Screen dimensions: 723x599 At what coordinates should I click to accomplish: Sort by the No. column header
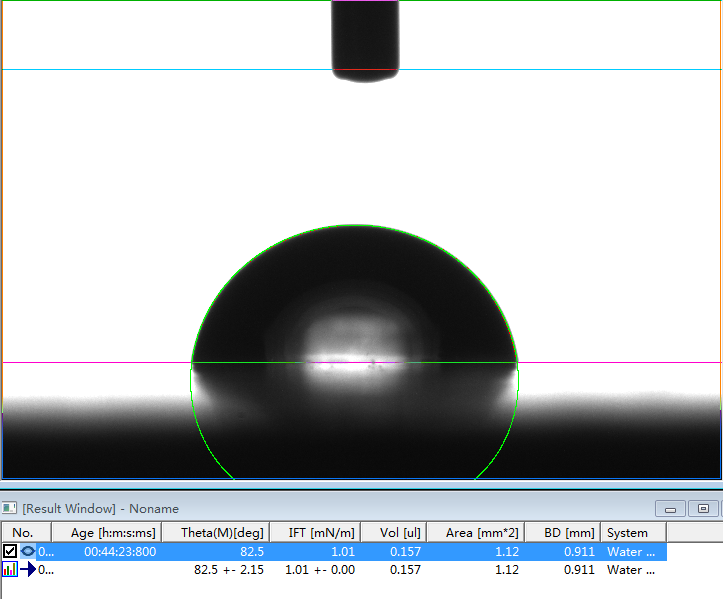pos(23,533)
